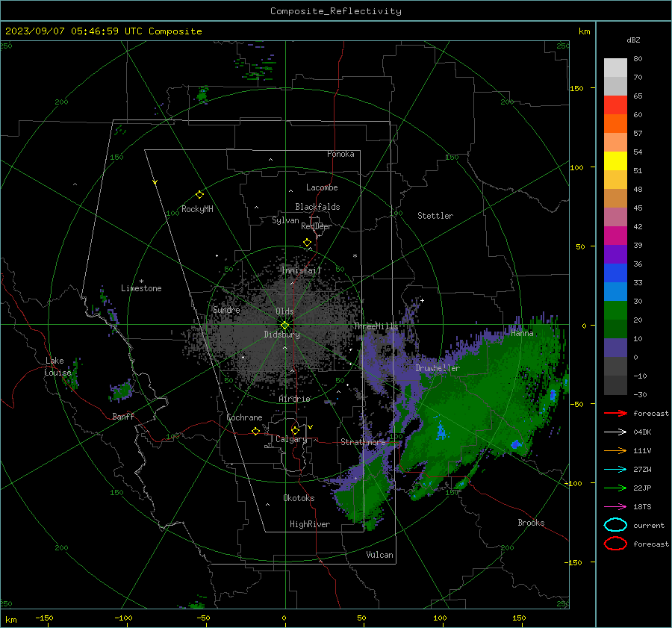Click the Stettler city label
Image resolution: width=672 pixels, height=628 pixels.
point(435,216)
